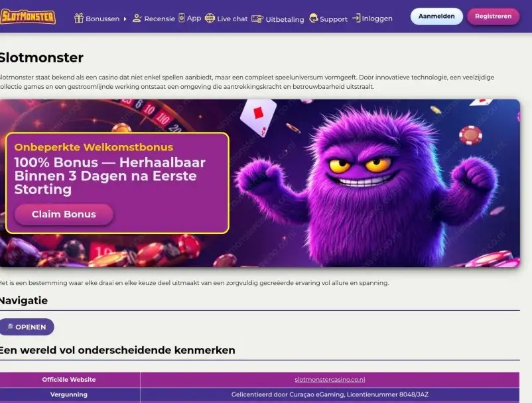Image resolution: width=532 pixels, height=403 pixels.
Task: Open the Bonussen menu
Action: [x=102, y=19]
